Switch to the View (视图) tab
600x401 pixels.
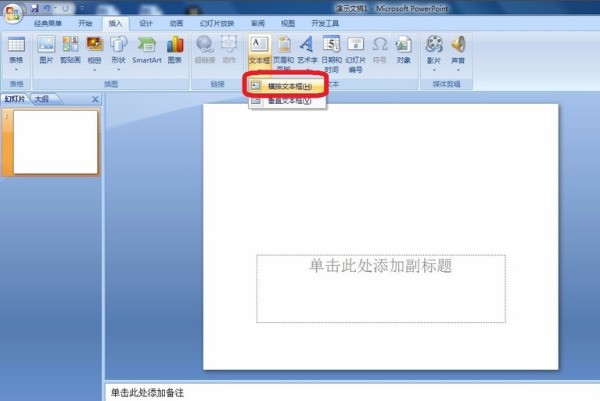coord(288,23)
